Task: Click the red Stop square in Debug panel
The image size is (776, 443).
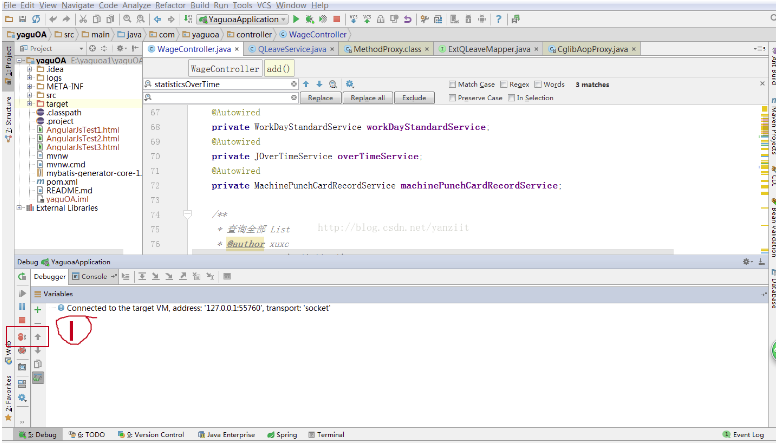Action: 22,320
